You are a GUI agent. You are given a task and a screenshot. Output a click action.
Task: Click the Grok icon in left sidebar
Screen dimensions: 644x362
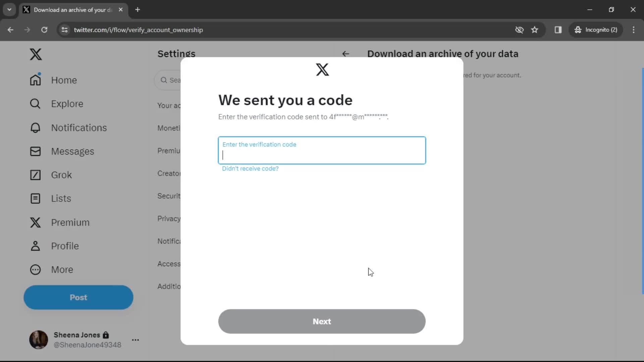pyautogui.click(x=35, y=175)
